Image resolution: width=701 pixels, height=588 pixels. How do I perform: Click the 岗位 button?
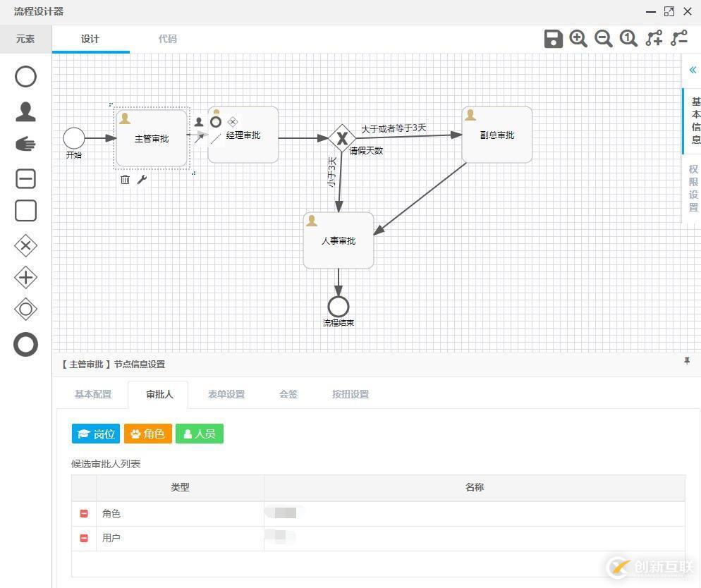coord(95,434)
